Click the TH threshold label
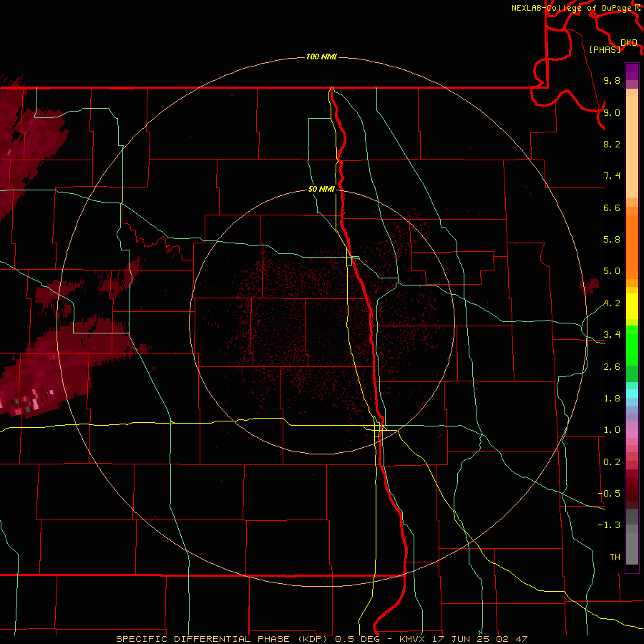 (615, 557)
